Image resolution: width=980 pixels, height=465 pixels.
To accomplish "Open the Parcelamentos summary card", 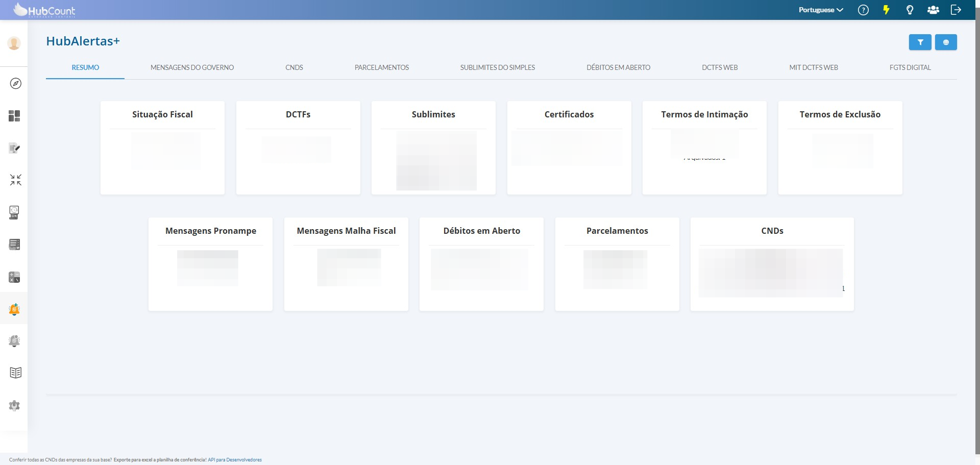I will 617,264.
